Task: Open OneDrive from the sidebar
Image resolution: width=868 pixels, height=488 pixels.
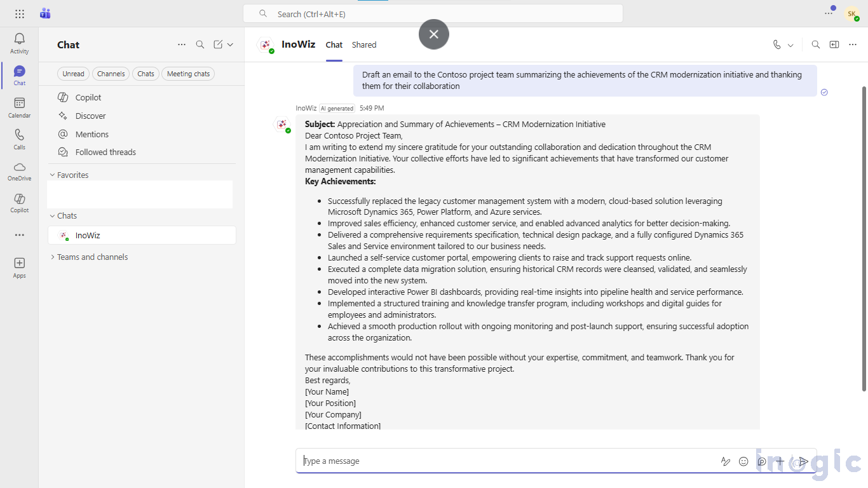Action: coord(19,169)
